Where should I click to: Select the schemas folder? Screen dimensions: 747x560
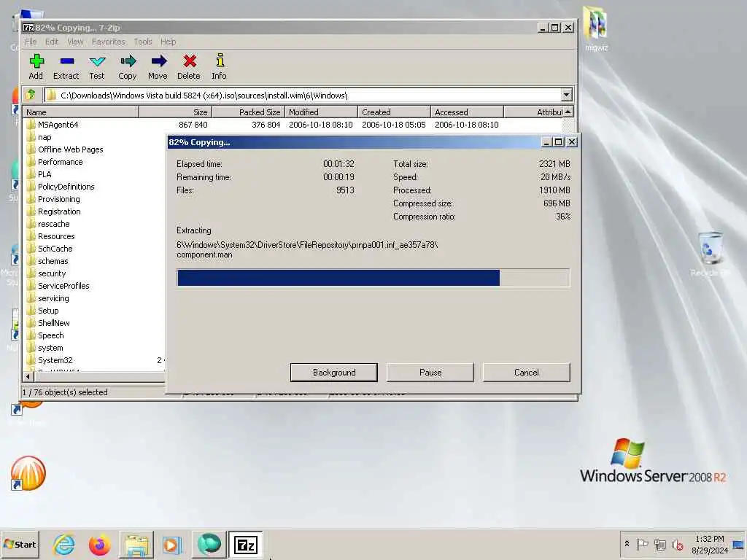53,261
